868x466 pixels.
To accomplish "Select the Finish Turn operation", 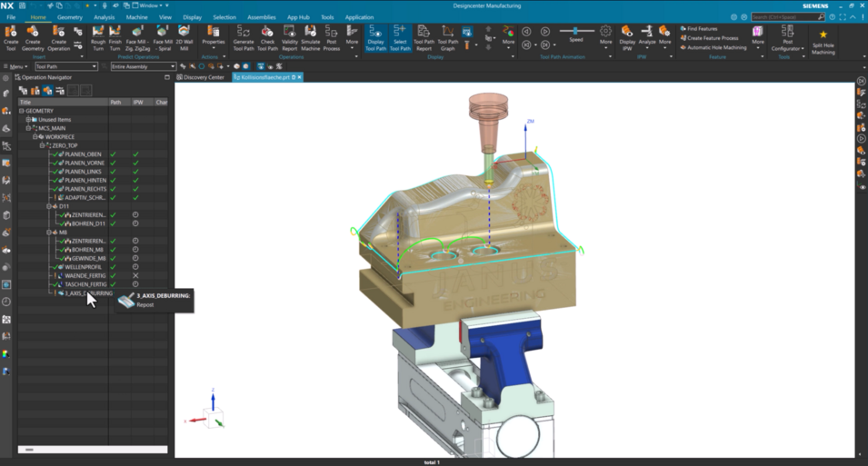I will (x=115, y=37).
